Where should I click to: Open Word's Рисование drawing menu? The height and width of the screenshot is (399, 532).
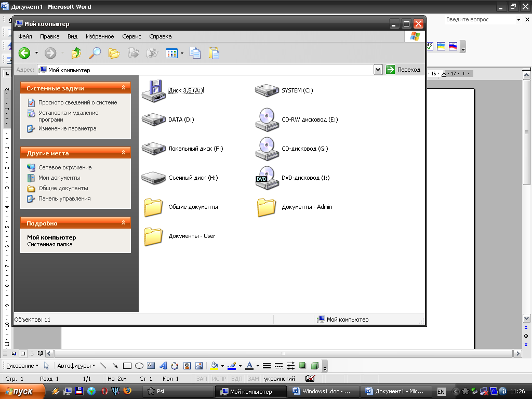pos(22,366)
